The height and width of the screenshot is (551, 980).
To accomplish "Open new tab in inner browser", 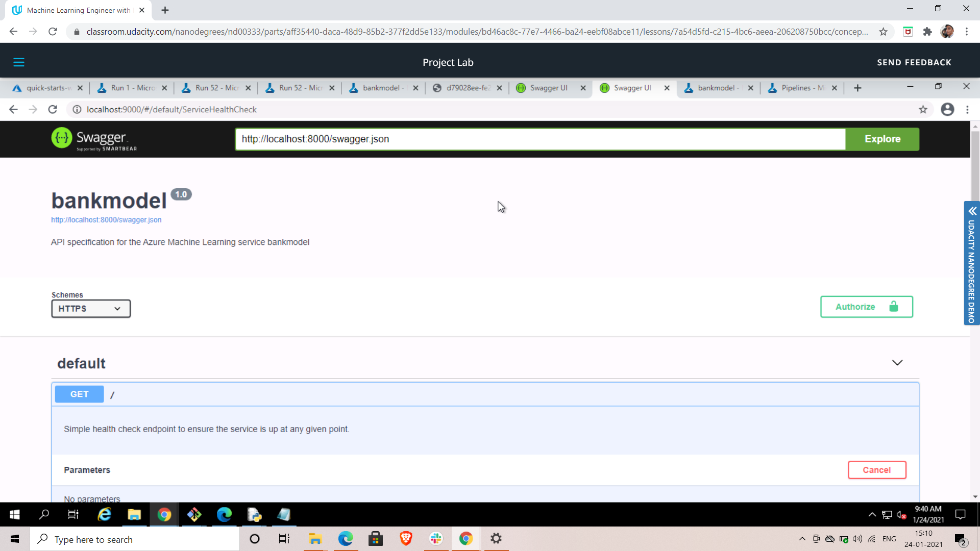I will coord(857,88).
